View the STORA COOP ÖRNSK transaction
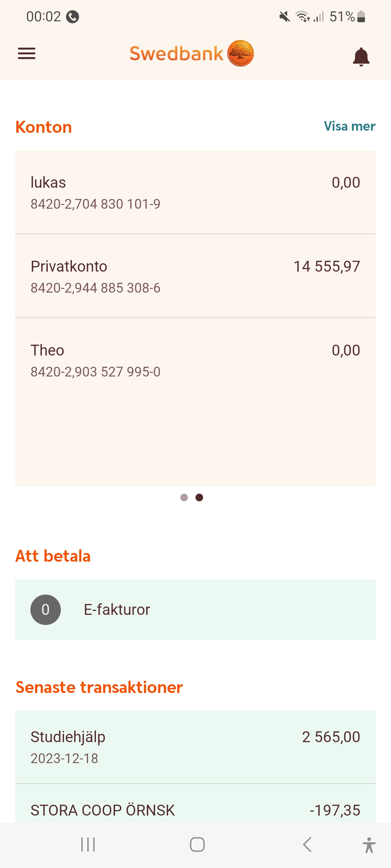Screen dimensions: 391x868 point(195,810)
